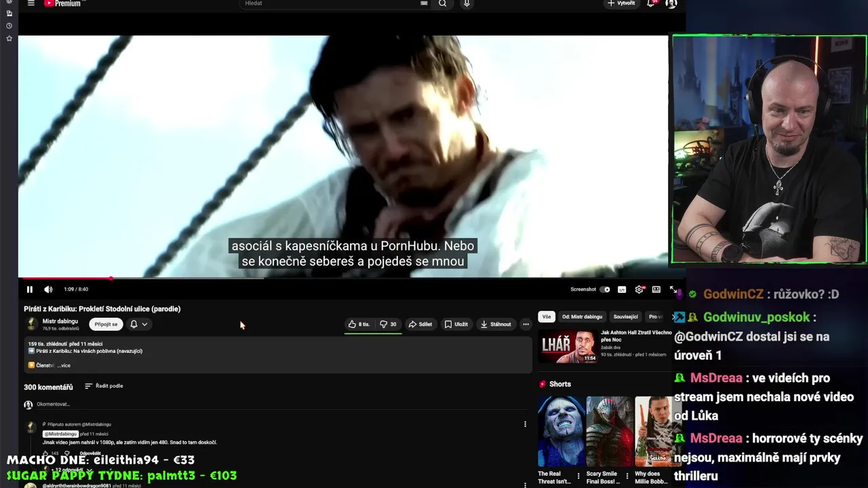Open the player settings gear
The width and height of the screenshot is (868, 488).
(639, 289)
